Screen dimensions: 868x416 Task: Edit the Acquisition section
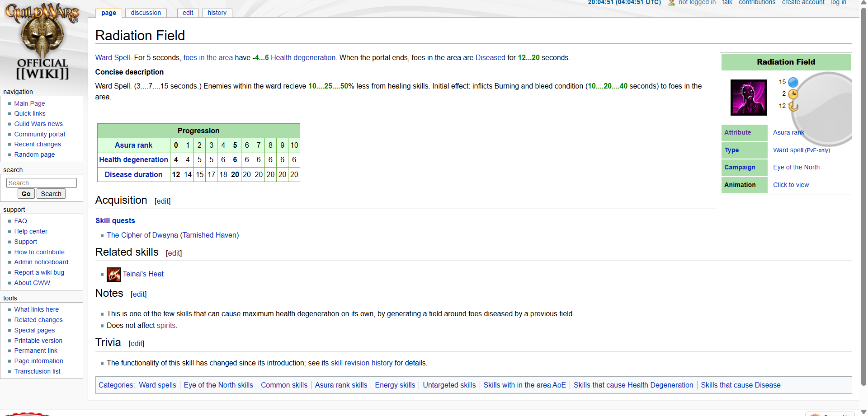(x=163, y=201)
